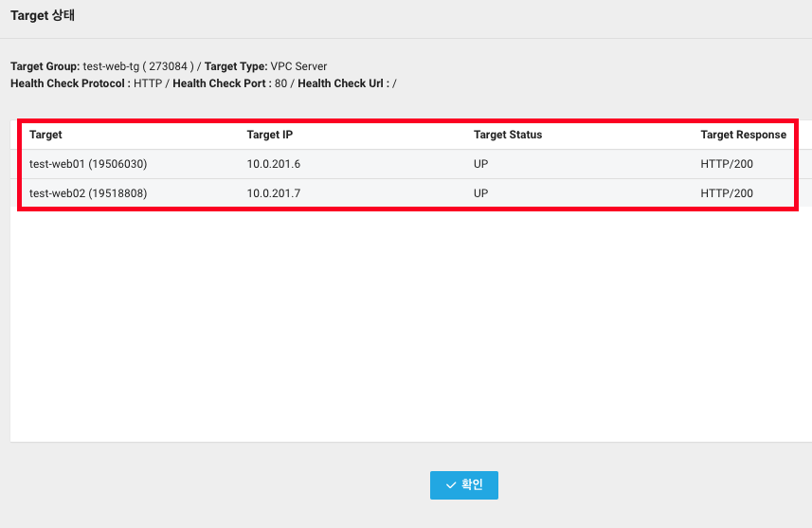Click the Health Check Protocol label
This screenshot has width=812, height=528.
(x=67, y=83)
